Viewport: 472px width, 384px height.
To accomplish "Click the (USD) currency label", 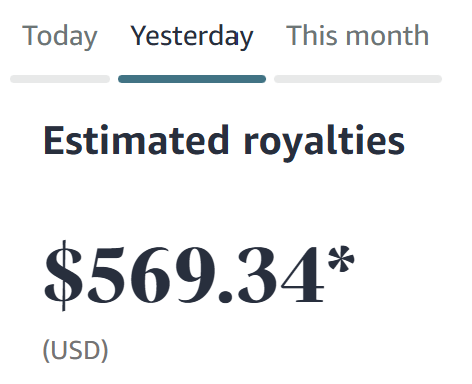I will tap(76, 350).
